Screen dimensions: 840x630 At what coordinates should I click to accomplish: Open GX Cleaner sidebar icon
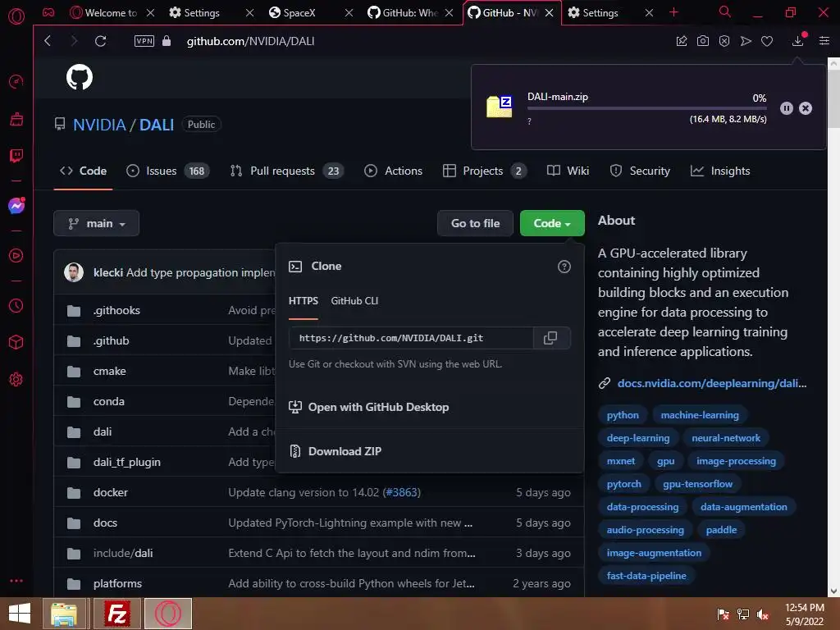point(16,118)
